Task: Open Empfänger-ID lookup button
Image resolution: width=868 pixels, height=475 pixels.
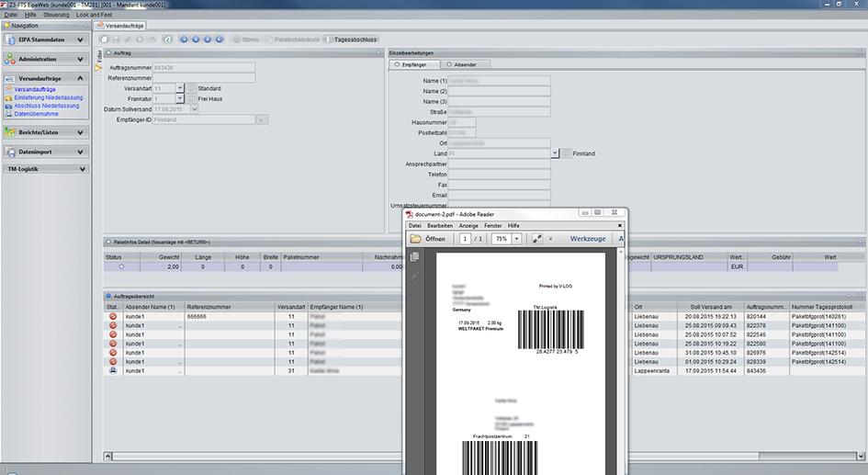Action: (262, 119)
